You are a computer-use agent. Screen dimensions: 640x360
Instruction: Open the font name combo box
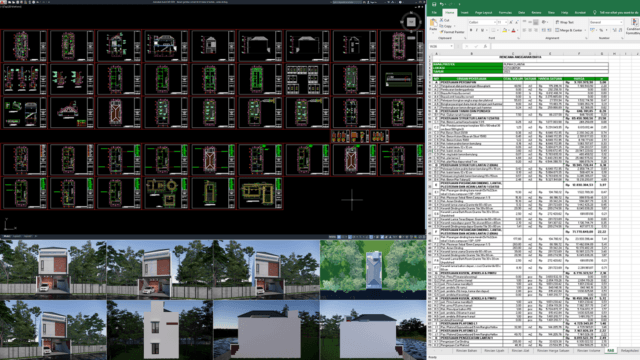pos(482,22)
